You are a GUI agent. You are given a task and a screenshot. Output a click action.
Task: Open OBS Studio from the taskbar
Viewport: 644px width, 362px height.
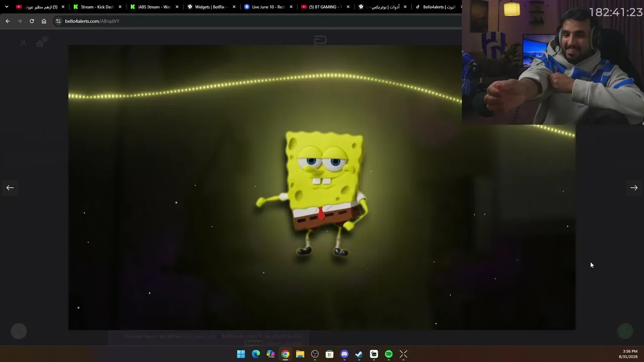[315, 354]
